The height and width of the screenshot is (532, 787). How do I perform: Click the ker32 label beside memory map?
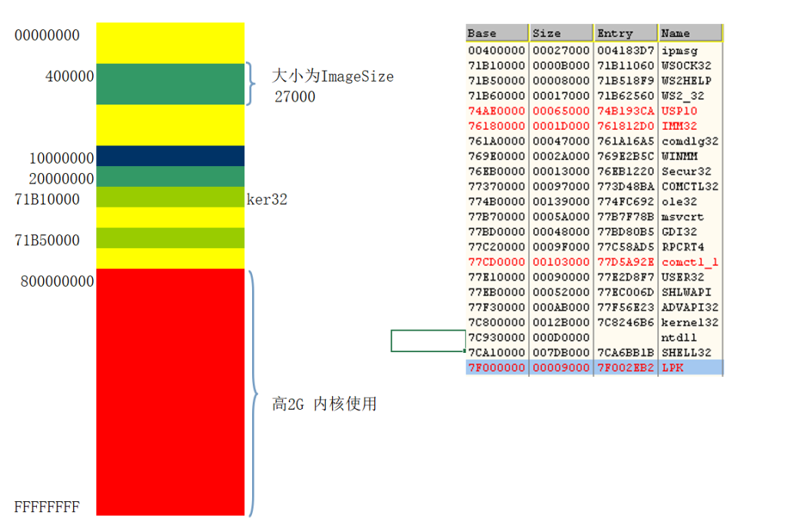tap(267, 199)
